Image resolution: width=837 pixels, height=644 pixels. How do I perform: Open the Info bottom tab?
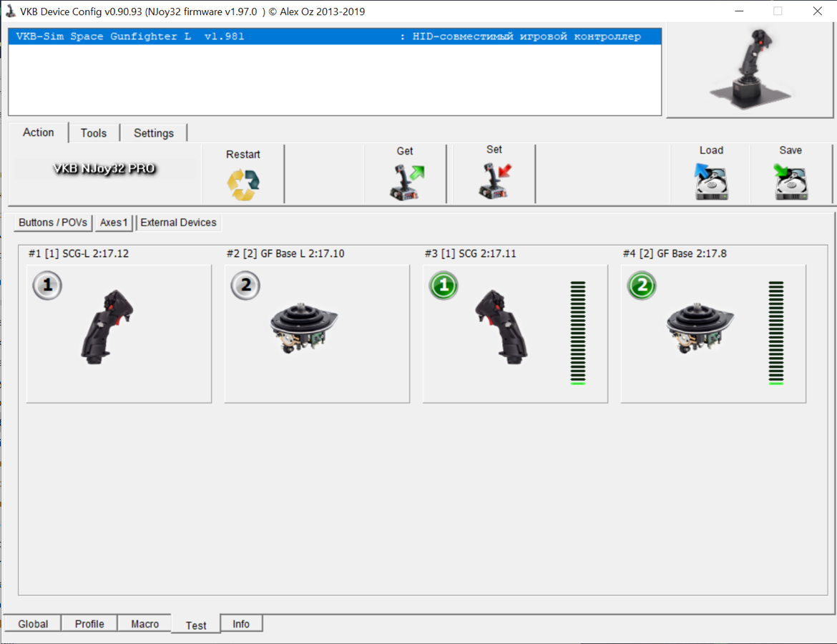(241, 624)
